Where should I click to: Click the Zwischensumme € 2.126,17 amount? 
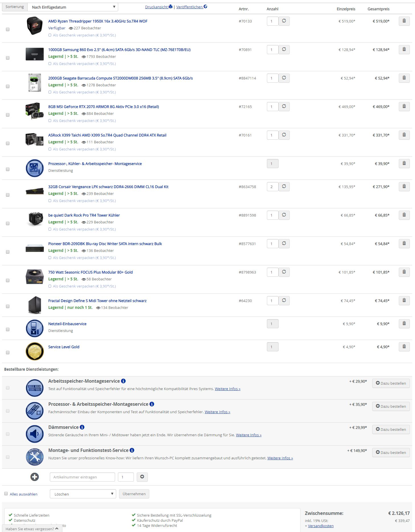click(x=399, y=513)
